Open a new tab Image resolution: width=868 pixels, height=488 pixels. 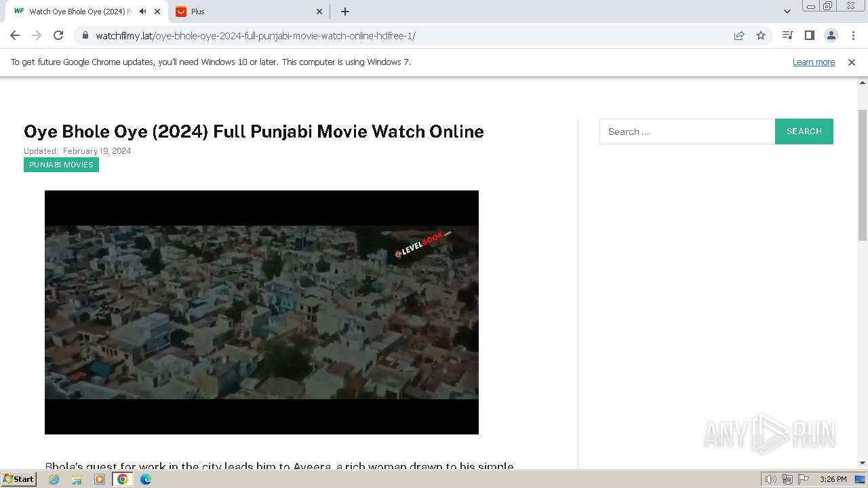tap(344, 12)
